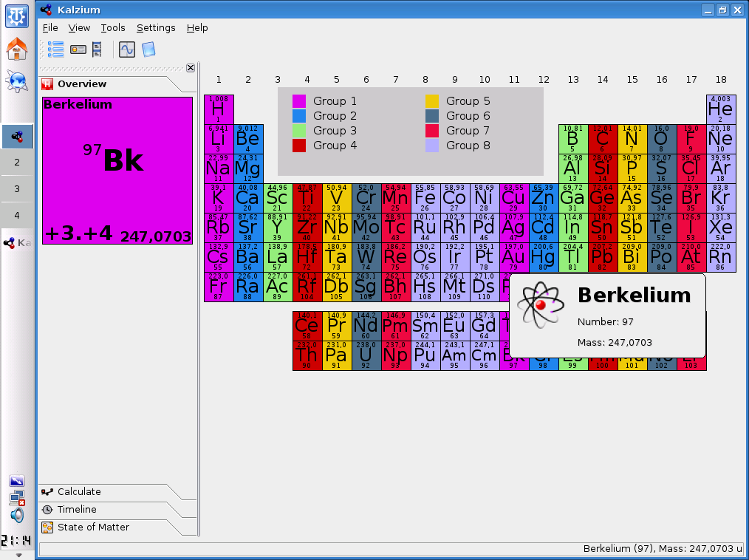Open the Help menu
Image resolution: width=749 pixels, height=560 pixels.
point(196,28)
